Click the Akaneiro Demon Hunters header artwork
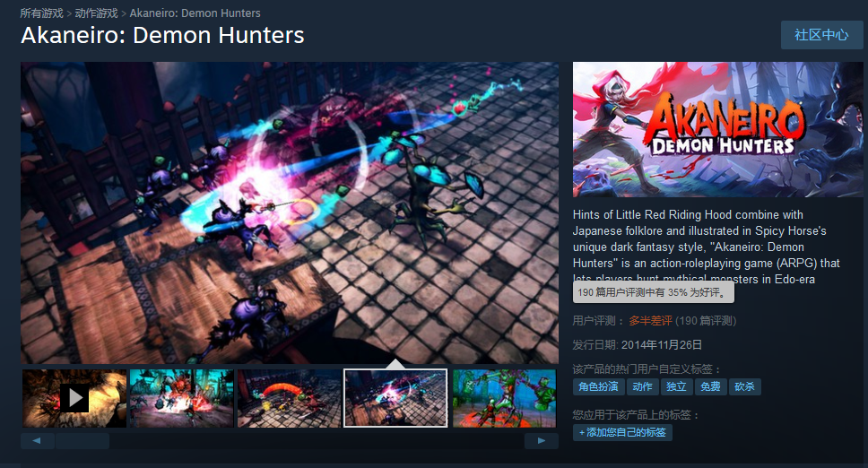 point(717,129)
